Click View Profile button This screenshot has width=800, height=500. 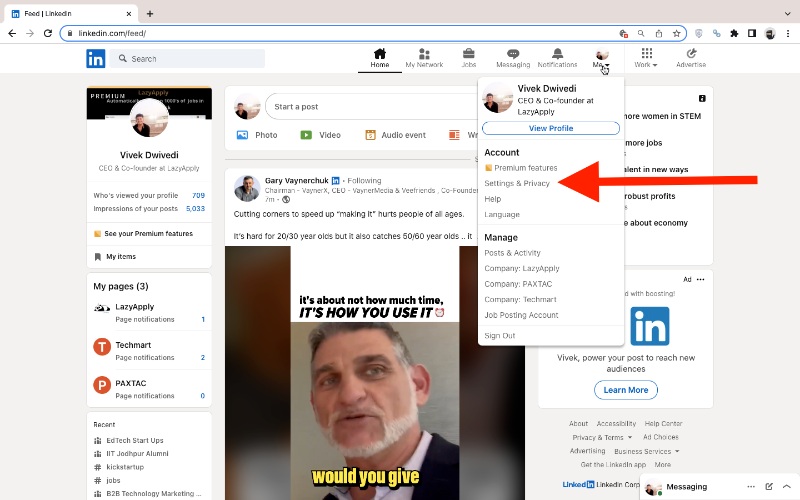(x=551, y=128)
